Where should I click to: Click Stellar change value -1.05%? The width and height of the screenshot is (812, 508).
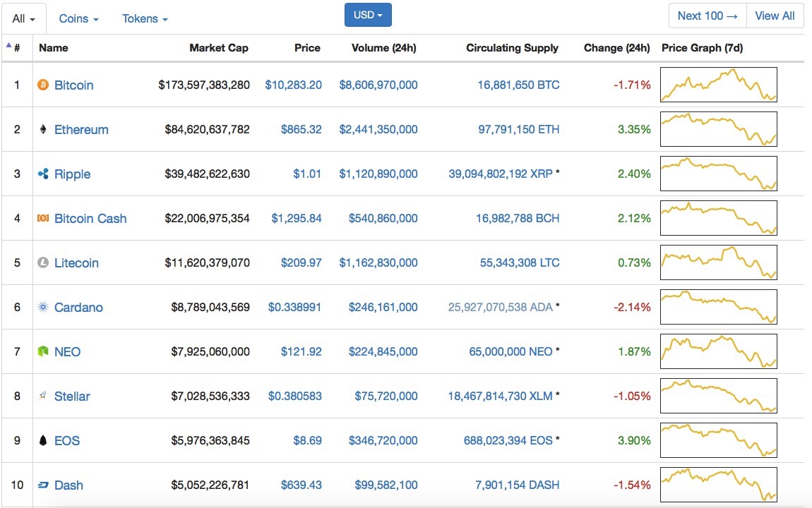pyautogui.click(x=632, y=397)
